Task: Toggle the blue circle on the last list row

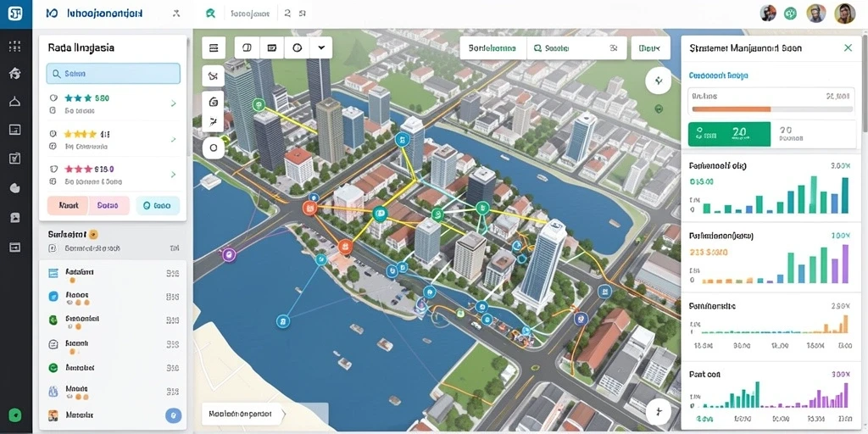Action: [173, 415]
